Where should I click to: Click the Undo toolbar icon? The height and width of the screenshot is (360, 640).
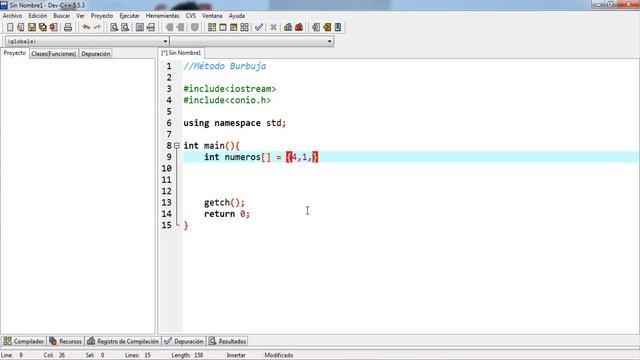coord(86,27)
